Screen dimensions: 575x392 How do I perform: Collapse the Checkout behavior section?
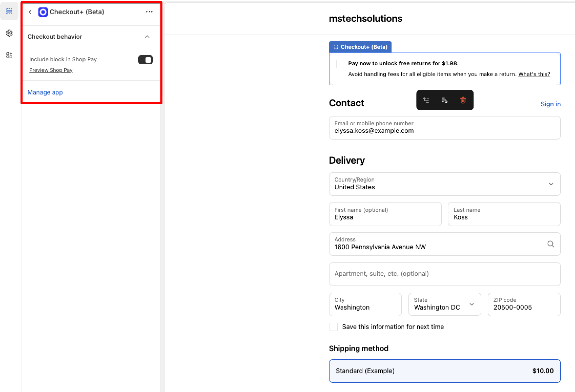coord(147,37)
